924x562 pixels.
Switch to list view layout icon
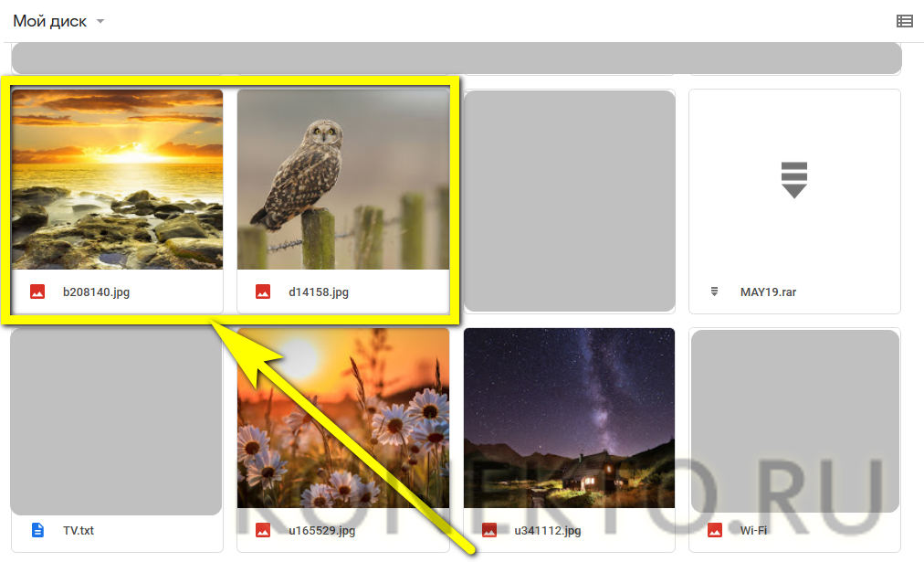click(x=905, y=21)
